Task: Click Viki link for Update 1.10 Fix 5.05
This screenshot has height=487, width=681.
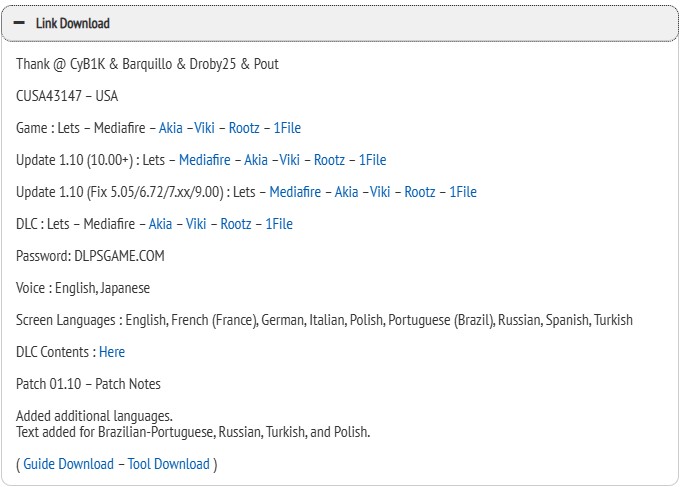Action: (x=380, y=192)
